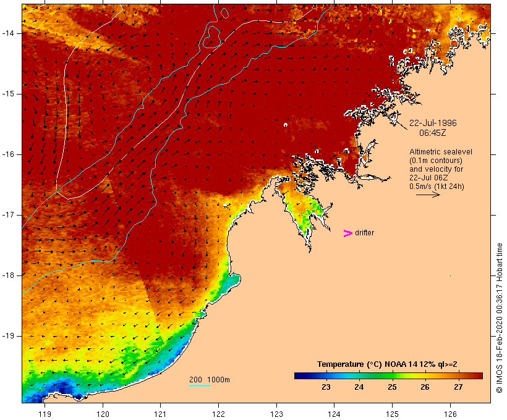Click the 25 value on temperature scale
Screen dimensions: 507x420
click(x=392, y=387)
